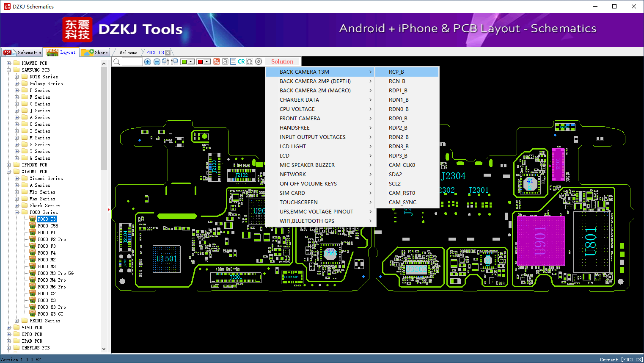644x363 pixels.
Task: Click the omega resistance toolbar icon
Action: (x=250, y=61)
